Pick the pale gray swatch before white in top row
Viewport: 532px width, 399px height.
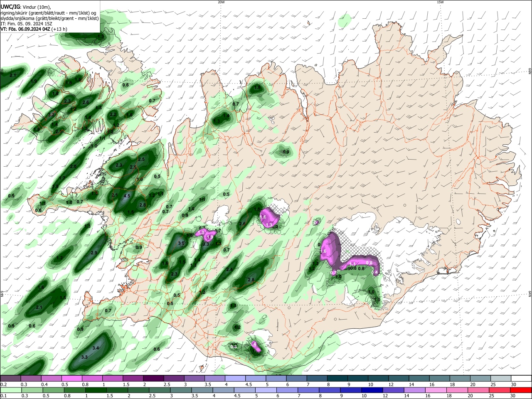click(500, 378)
